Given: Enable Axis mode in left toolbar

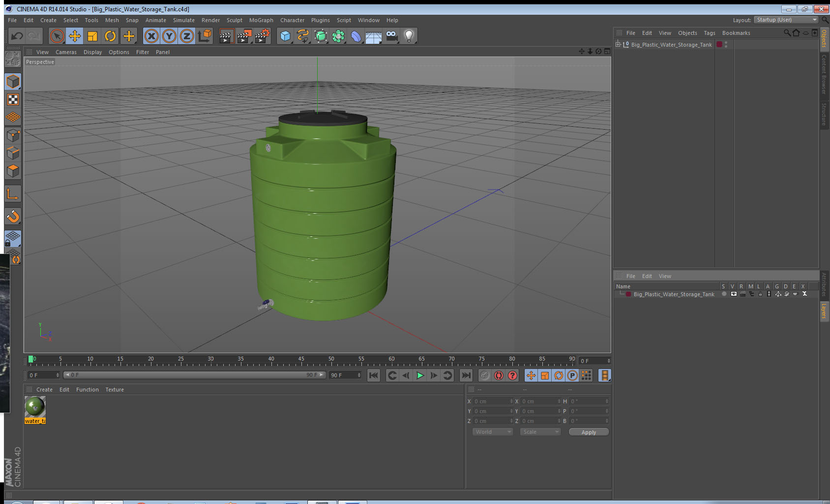Looking at the screenshot, I should [13, 194].
